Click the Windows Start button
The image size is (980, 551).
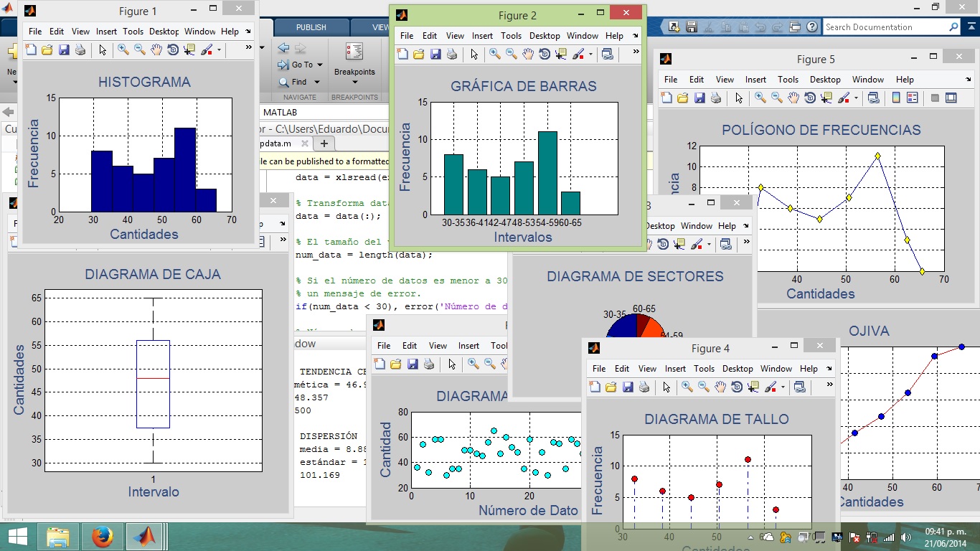(x=17, y=537)
